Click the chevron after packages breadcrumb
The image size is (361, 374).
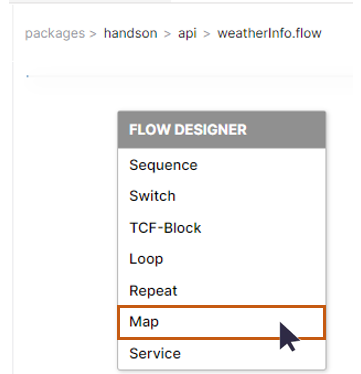93,34
